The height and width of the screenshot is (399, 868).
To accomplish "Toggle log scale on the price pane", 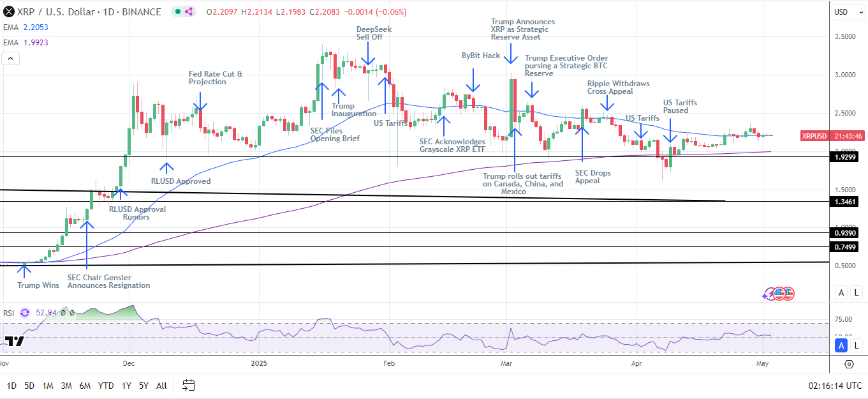I will 856,292.
